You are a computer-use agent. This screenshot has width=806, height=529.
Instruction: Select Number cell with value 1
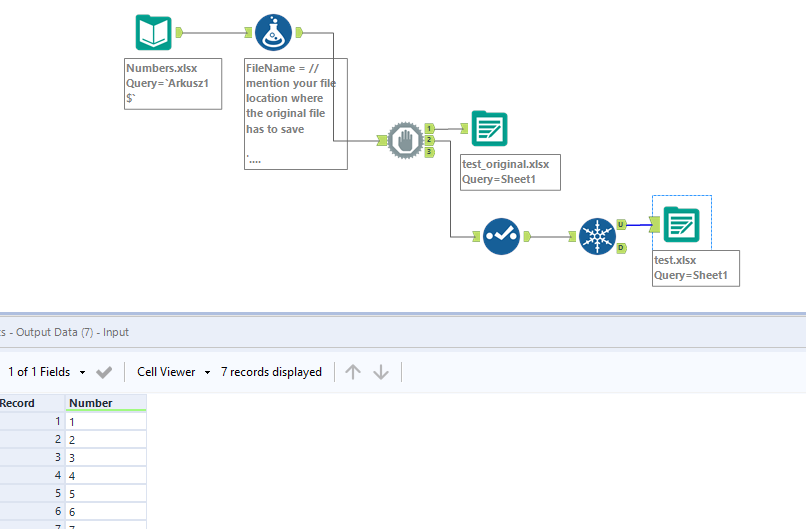[x=106, y=422]
